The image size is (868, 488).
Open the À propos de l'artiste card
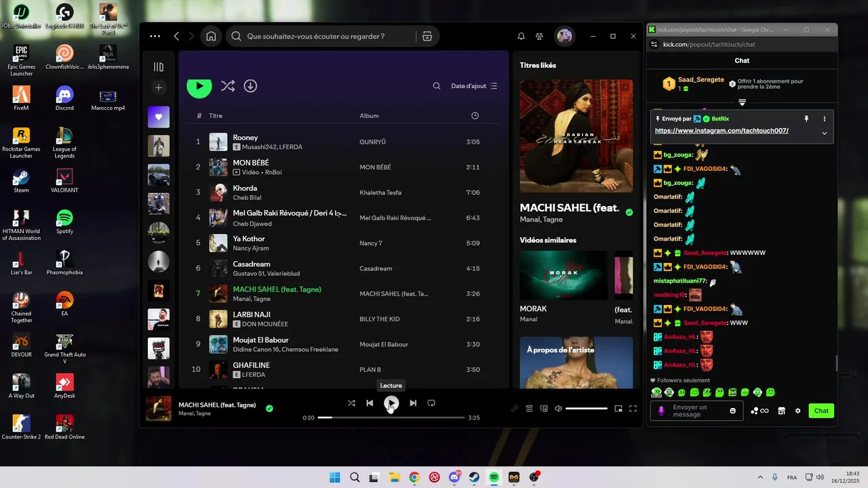[576, 363]
